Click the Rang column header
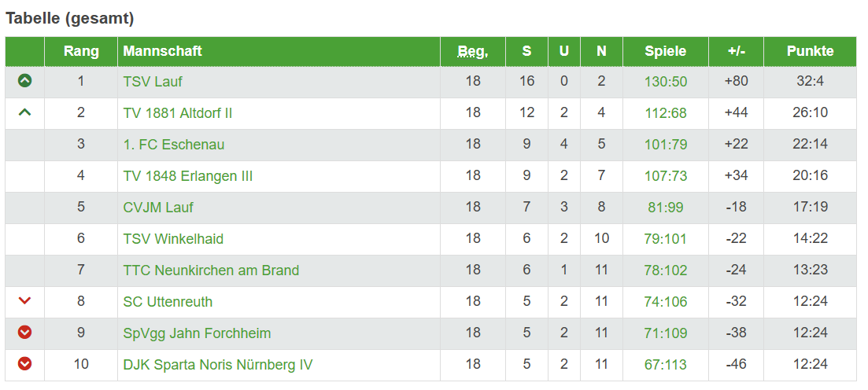This screenshot has width=868, height=390. click(x=81, y=51)
